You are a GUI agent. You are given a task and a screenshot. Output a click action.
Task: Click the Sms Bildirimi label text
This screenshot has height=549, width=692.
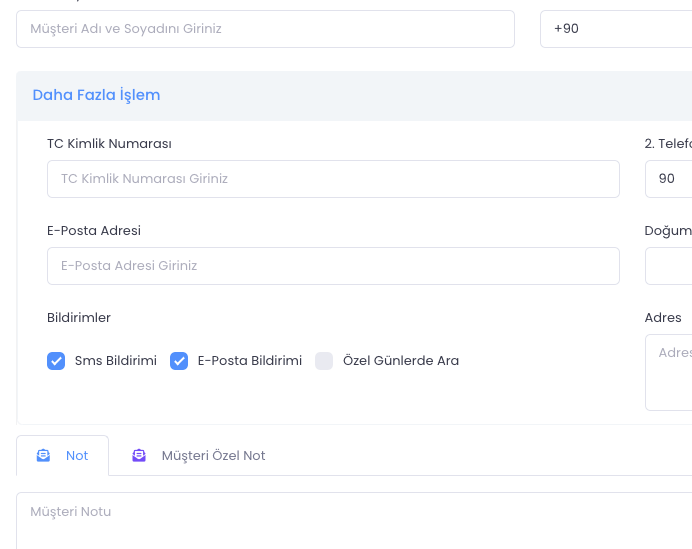click(116, 361)
